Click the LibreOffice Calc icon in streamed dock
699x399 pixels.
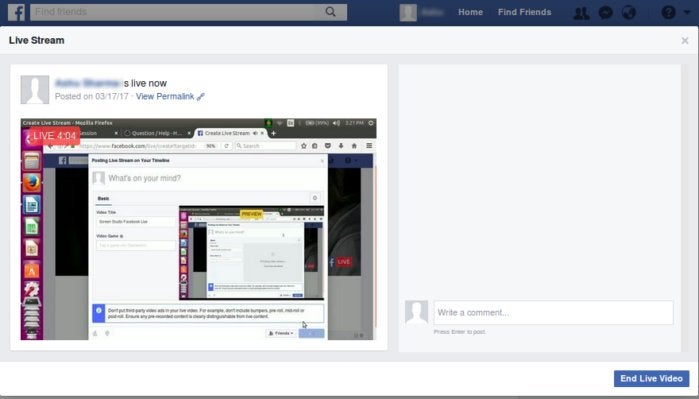(32, 226)
